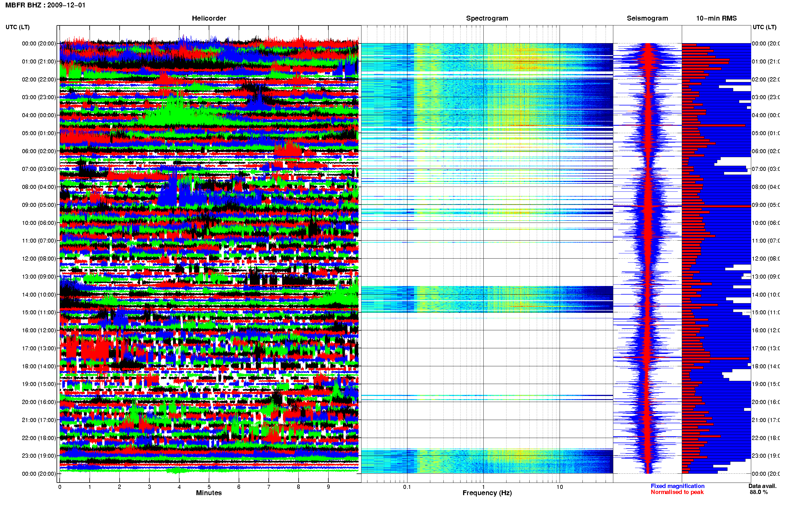The image size is (812, 508).
Task: Select Helicorder time label 02:00 (22:00)
Action: 39,79
